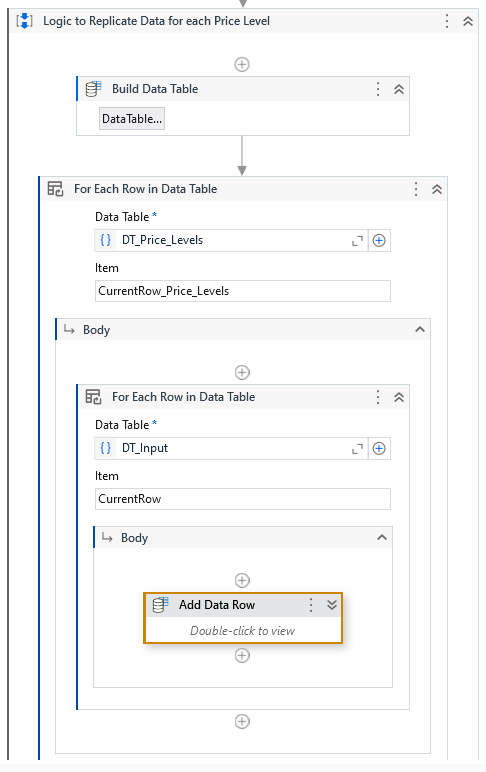Screen dimensions: 486x772
Task: Click the DataTable... button
Action: click(132, 119)
